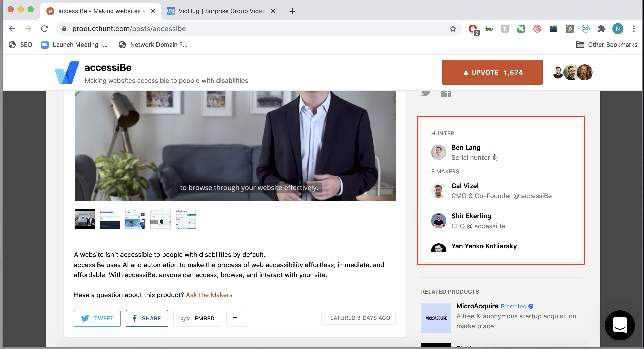The image size is (644, 349).
Task: Open the Extensions puzzle piece menu
Action: pyautogui.click(x=601, y=29)
